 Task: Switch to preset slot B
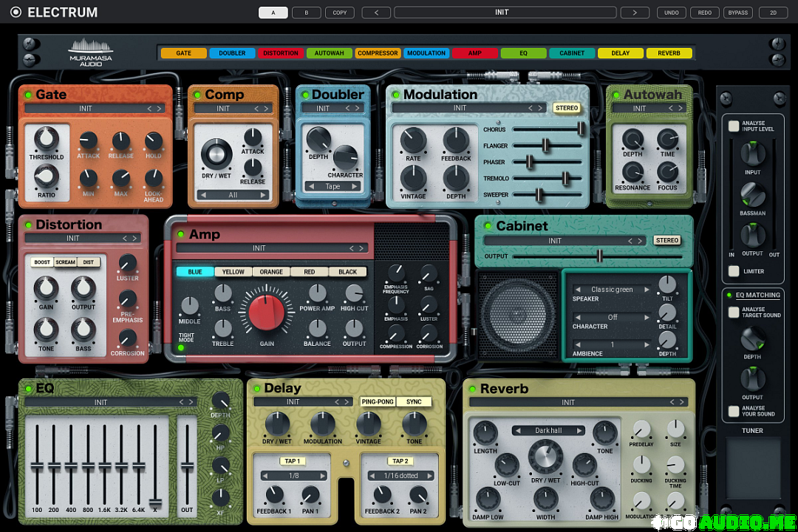[x=307, y=13]
